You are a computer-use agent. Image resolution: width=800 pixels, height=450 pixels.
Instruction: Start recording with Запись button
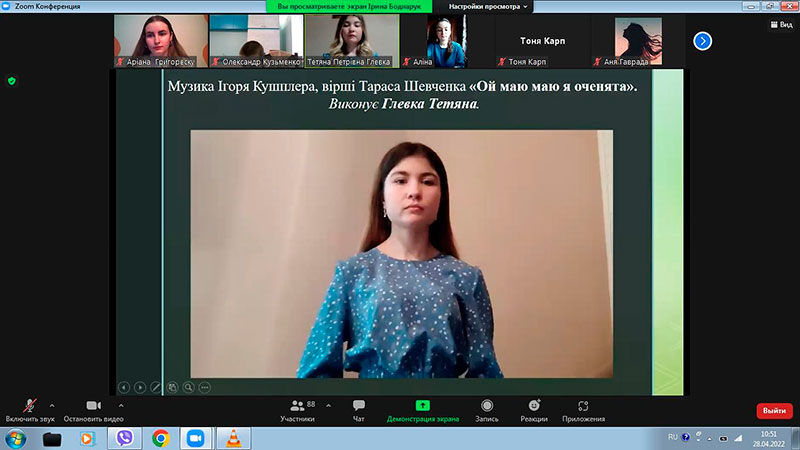pos(487,411)
